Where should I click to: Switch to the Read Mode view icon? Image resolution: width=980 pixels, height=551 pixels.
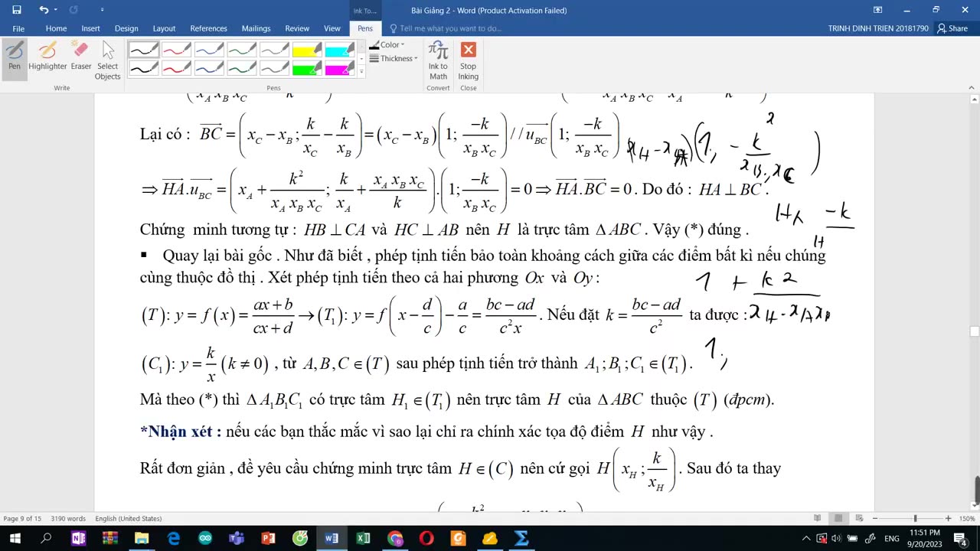pos(817,518)
